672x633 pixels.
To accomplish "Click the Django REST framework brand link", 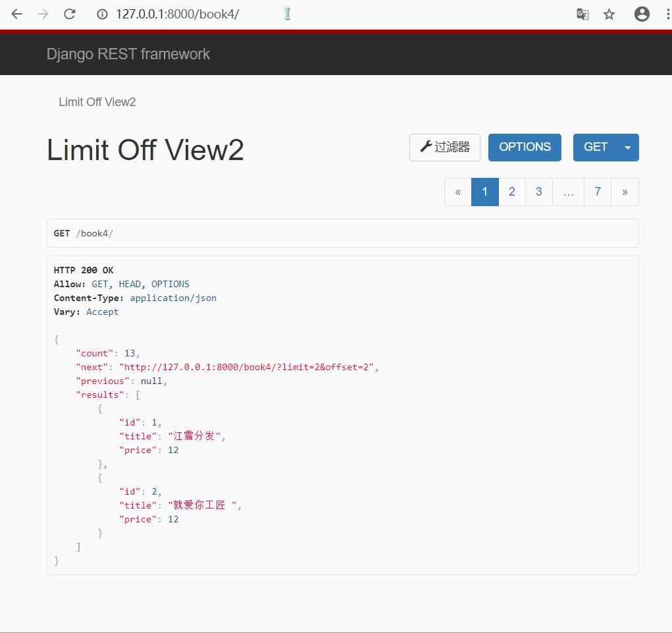I will [x=128, y=54].
